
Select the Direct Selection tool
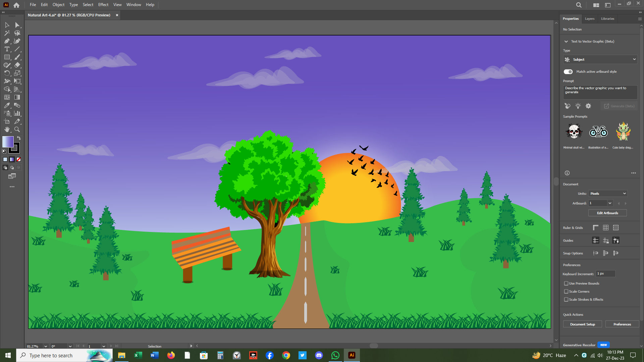click(17, 25)
